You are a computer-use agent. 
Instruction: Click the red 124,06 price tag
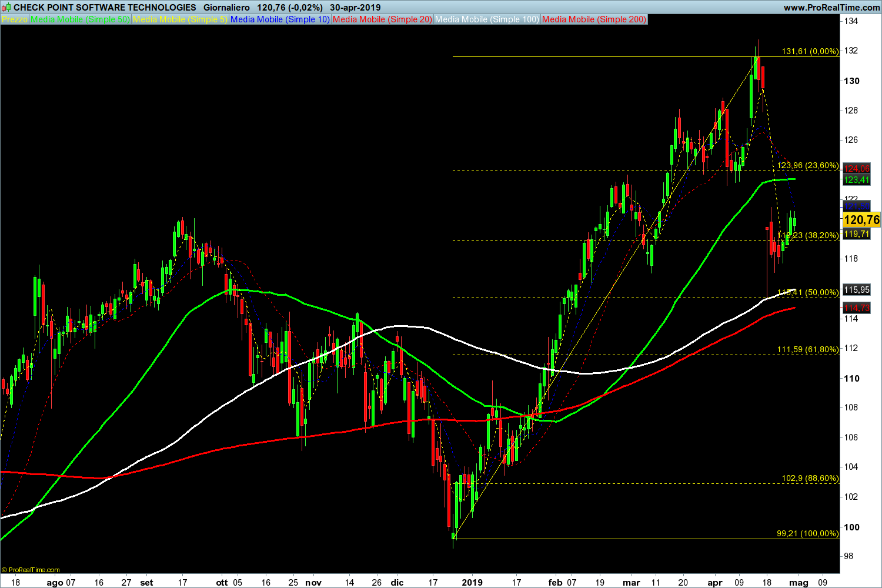(856, 169)
